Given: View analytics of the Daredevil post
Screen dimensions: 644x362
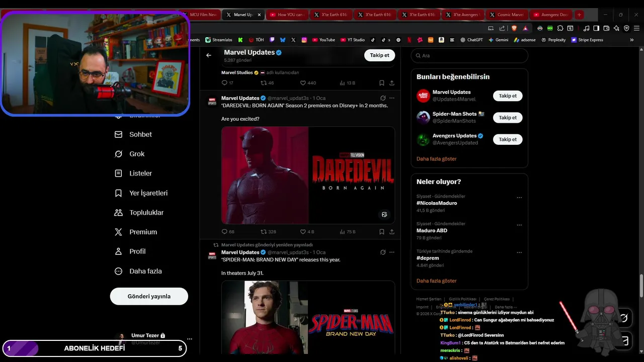Looking at the screenshot, I should 348,232.
